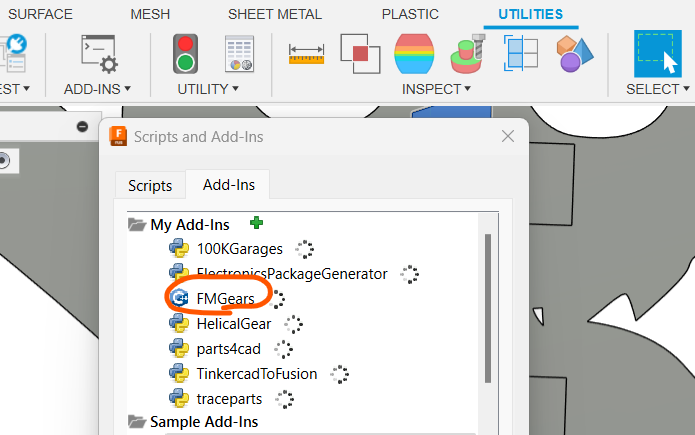
Task: Collapse panel with black minus button
Action: point(82,126)
